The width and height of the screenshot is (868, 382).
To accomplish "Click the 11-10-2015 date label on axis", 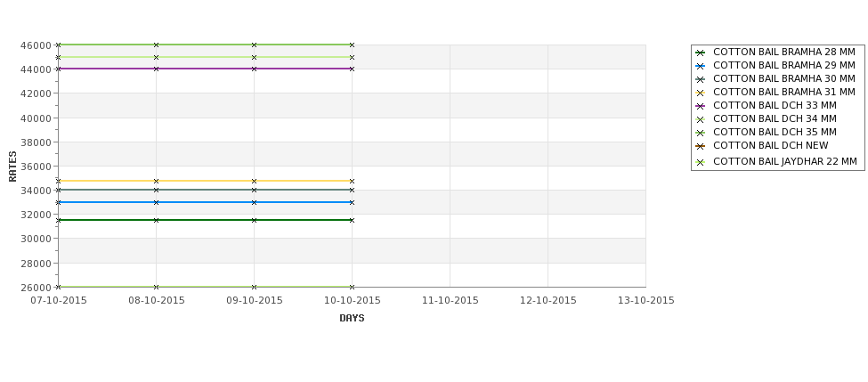I will click(x=450, y=301).
